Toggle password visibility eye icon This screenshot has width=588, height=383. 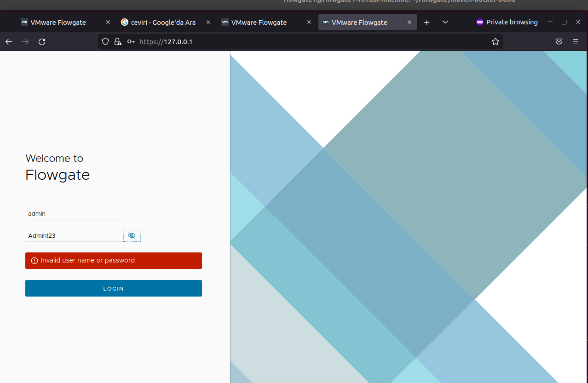pyautogui.click(x=132, y=235)
